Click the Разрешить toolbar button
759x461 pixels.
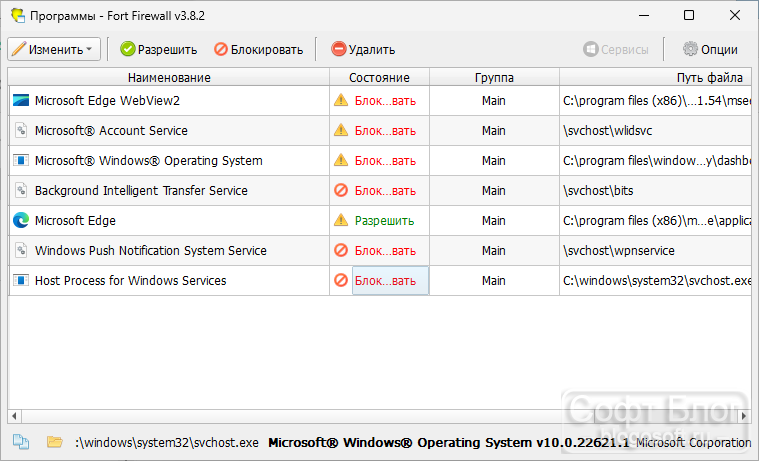pyautogui.click(x=159, y=49)
